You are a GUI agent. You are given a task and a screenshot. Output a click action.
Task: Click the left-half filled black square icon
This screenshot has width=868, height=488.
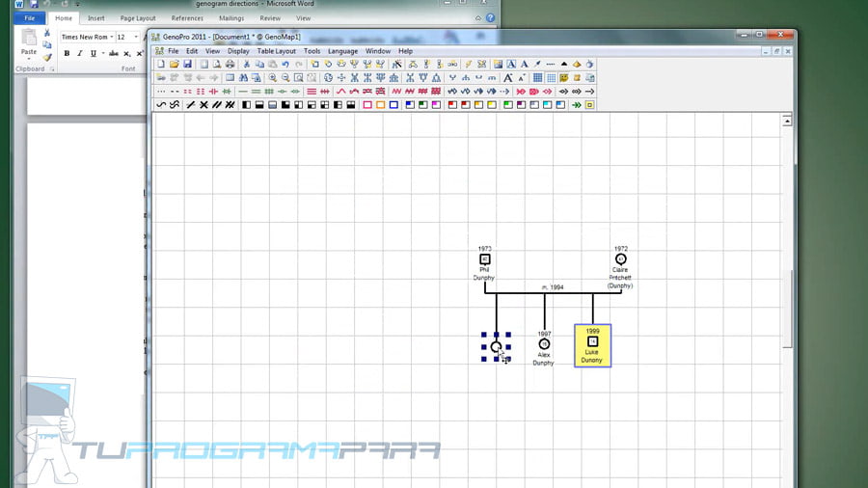pos(246,104)
